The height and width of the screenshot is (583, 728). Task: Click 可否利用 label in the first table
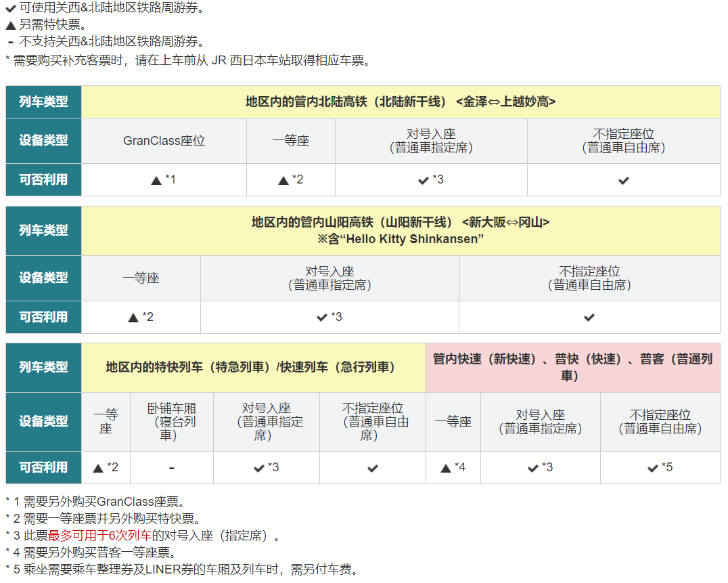(43, 180)
